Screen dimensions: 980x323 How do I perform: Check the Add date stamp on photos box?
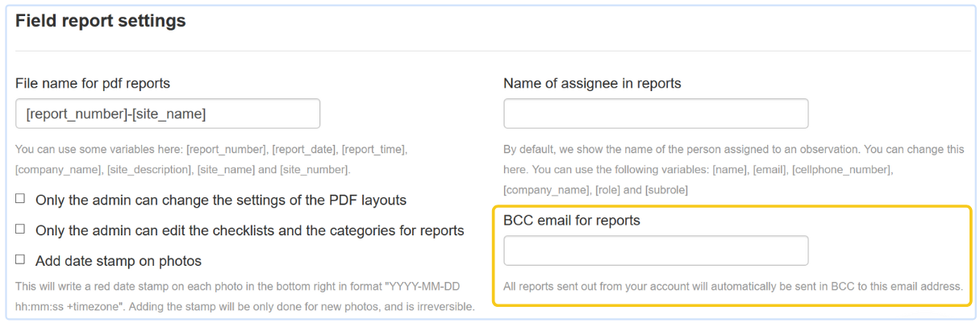coord(20,260)
